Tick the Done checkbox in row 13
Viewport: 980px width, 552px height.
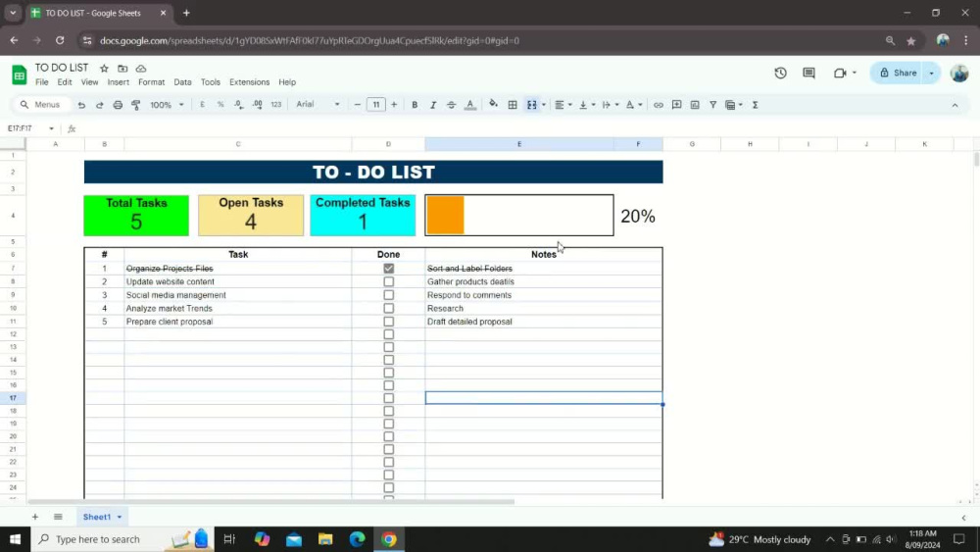tap(389, 347)
